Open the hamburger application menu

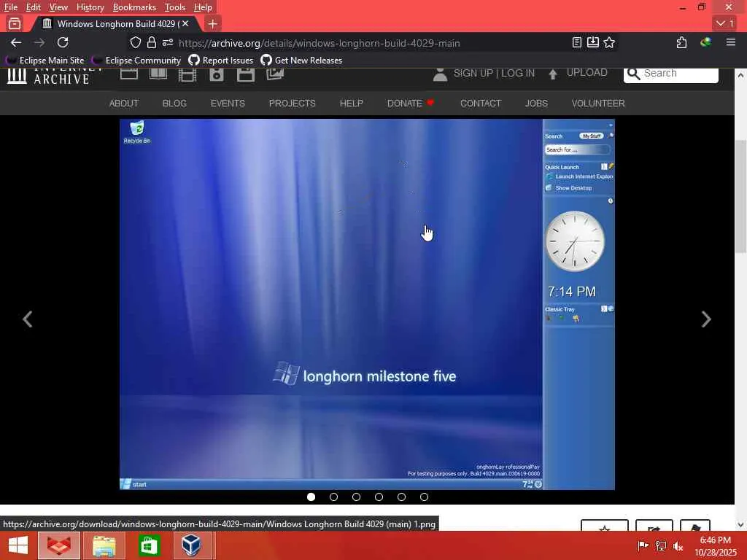coord(731,42)
